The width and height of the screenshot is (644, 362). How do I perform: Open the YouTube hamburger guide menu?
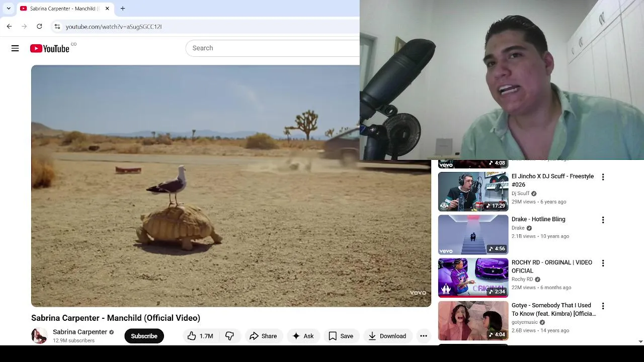(x=15, y=48)
